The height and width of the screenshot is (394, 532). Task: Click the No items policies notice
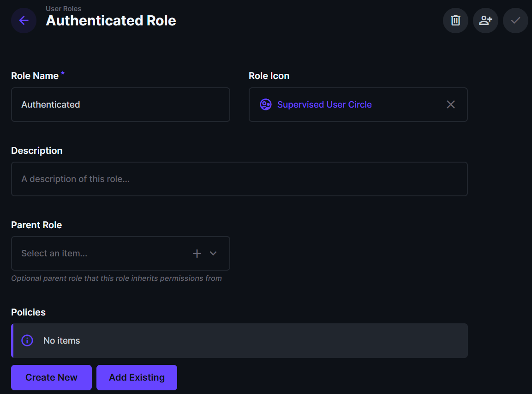[240, 340]
